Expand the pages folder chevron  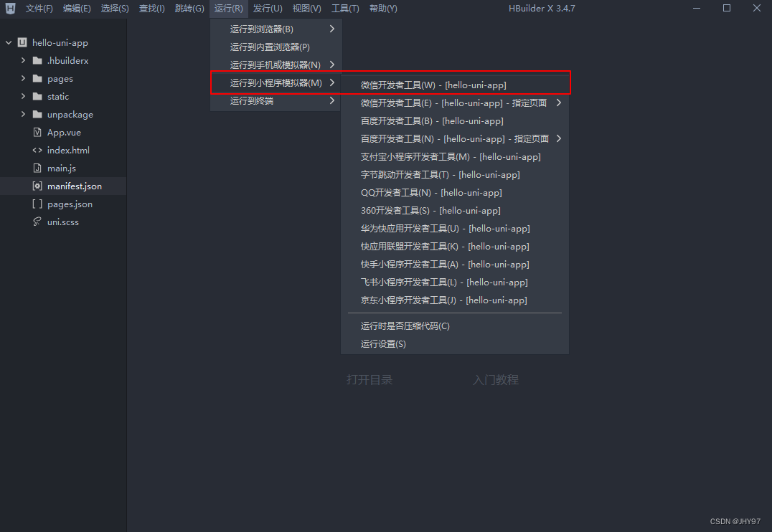click(23, 78)
